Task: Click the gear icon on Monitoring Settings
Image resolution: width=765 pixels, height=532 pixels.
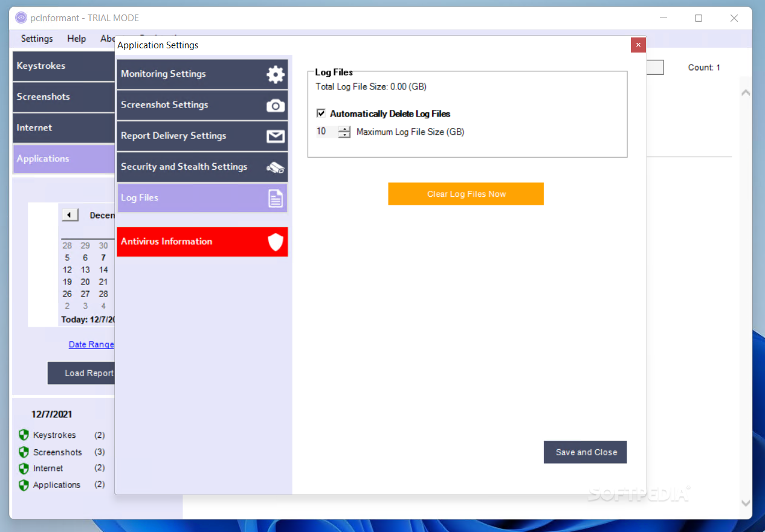Action: click(276, 74)
